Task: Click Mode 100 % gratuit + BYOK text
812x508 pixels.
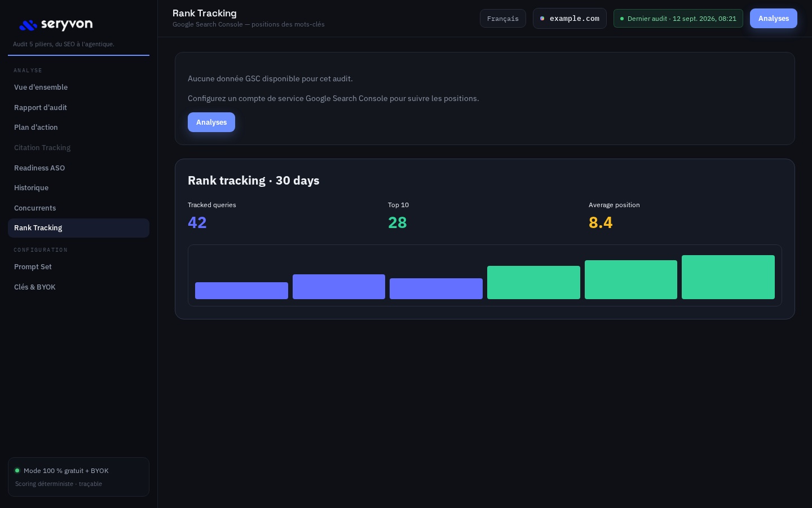Action: pos(66,471)
